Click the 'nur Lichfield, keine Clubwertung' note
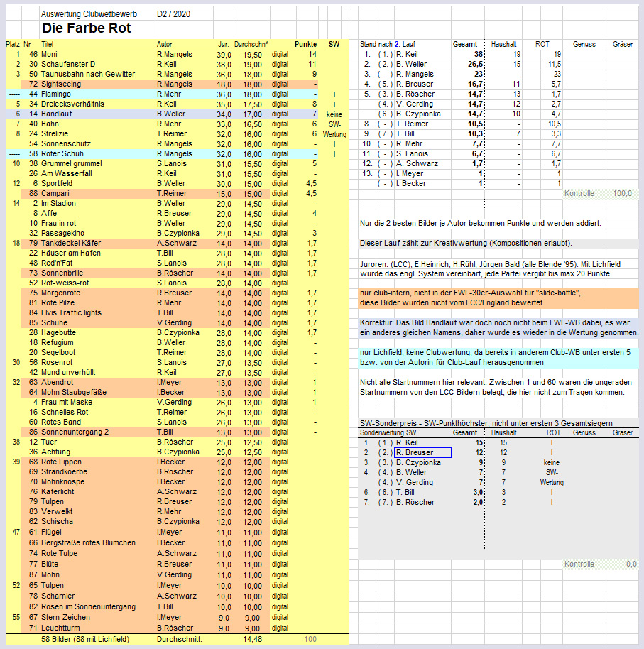The height and width of the screenshot is (649, 644). pos(498,358)
